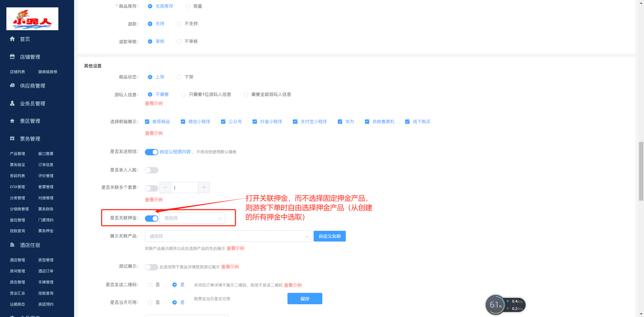Open 美团预约 submenu
Screen dimensions: 644x317
[46, 304]
